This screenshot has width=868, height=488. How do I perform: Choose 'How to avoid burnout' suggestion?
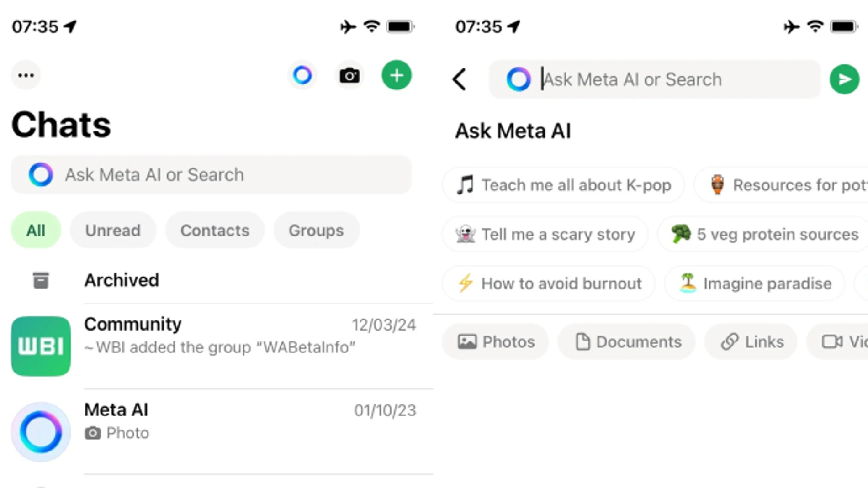549,284
